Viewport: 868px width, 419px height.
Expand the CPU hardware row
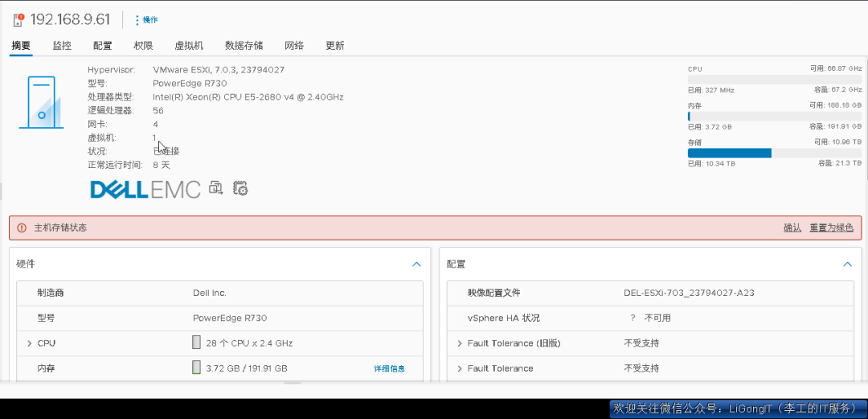(30, 343)
